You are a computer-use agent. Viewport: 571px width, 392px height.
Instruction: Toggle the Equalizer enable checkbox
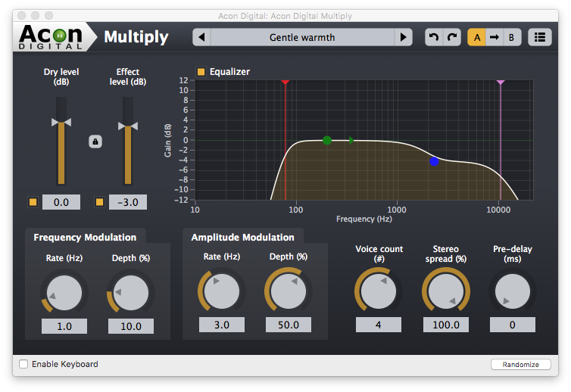[201, 72]
